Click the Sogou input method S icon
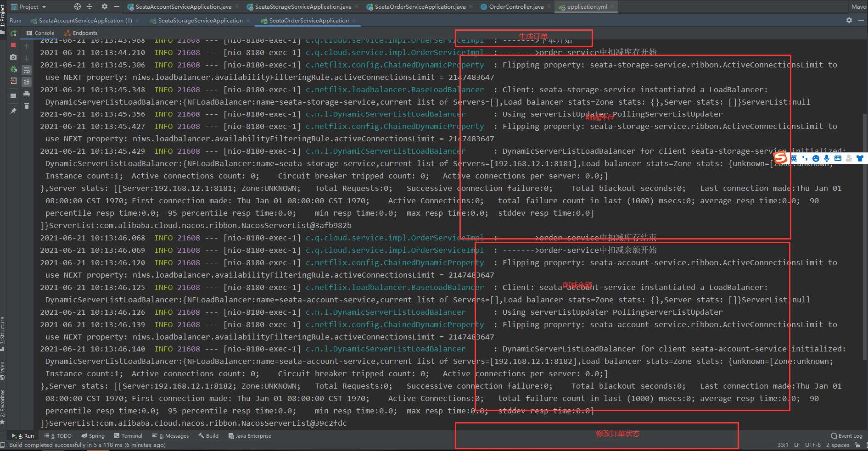868x451 pixels. coord(780,158)
